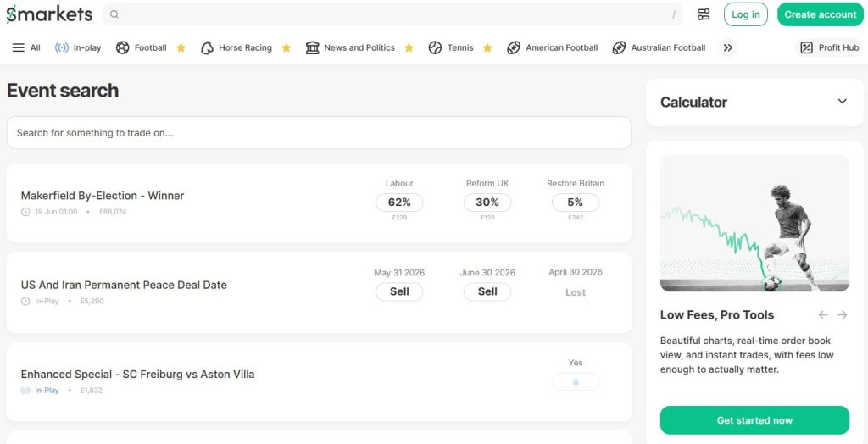Click the '19 Jun 01:00' date text
Screen dimensions: 868x444
click(56, 212)
